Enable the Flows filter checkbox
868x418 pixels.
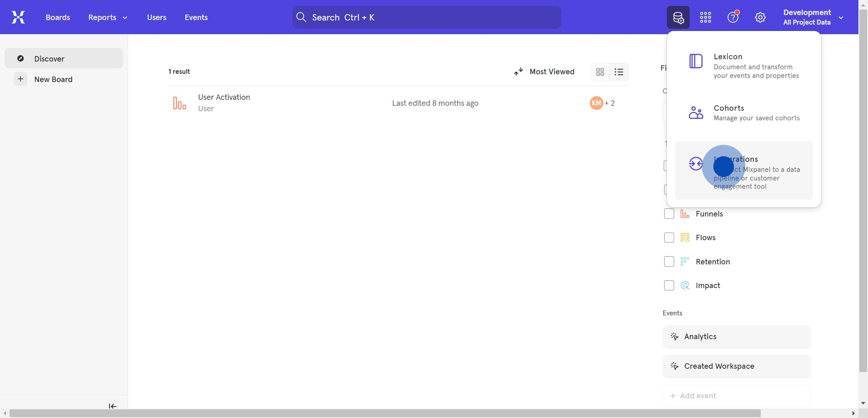[669, 237]
